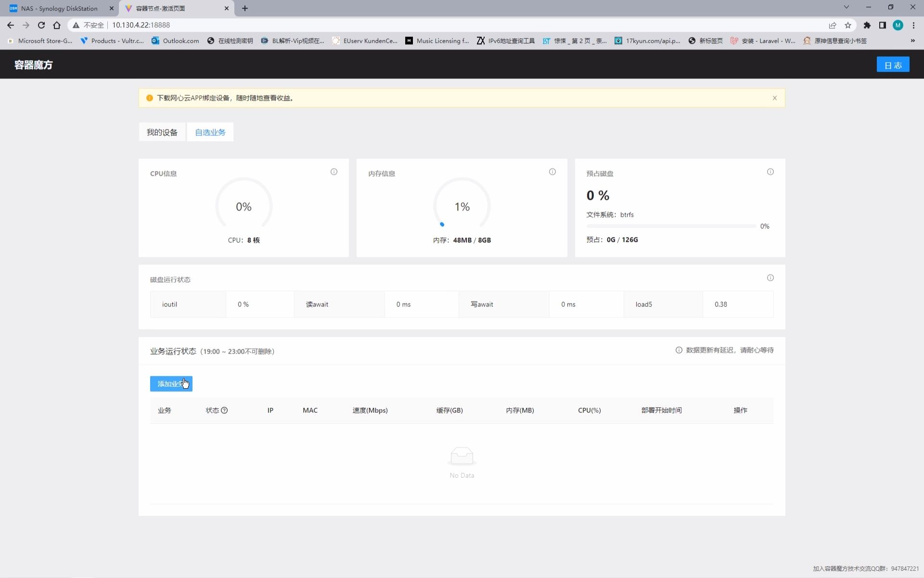
Task: Click the 缓存(GB) column header
Action: 449,410
